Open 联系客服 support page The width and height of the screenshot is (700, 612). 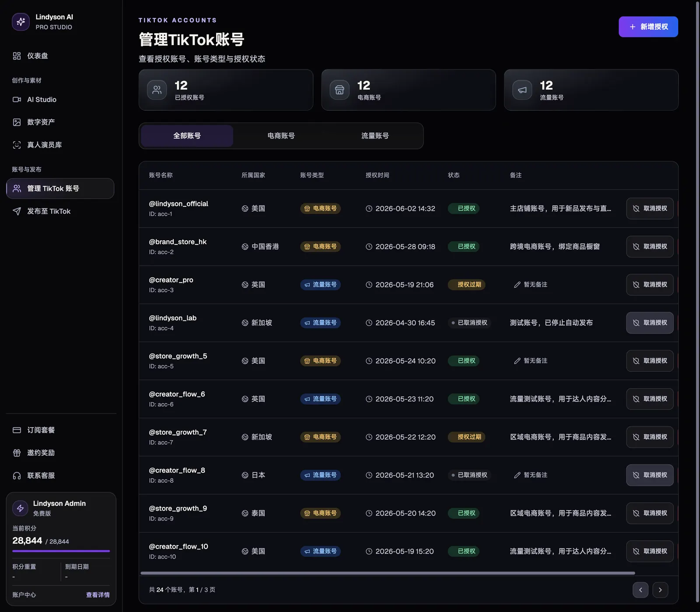[60, 476]
